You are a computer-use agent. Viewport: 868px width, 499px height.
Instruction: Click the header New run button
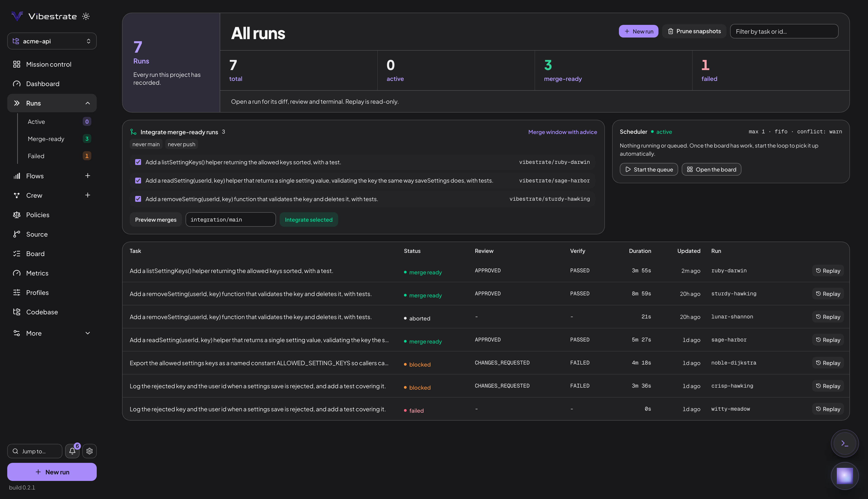[x=638, y=31]
